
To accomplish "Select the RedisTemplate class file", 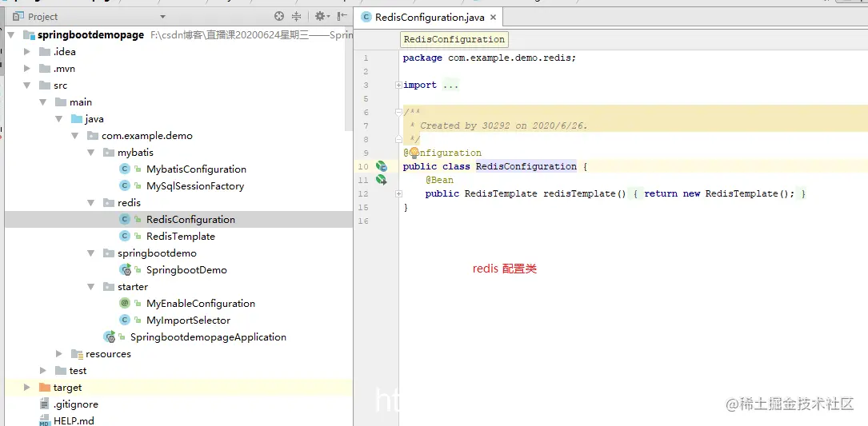I will pyautogui.click(x=181, y=237).
